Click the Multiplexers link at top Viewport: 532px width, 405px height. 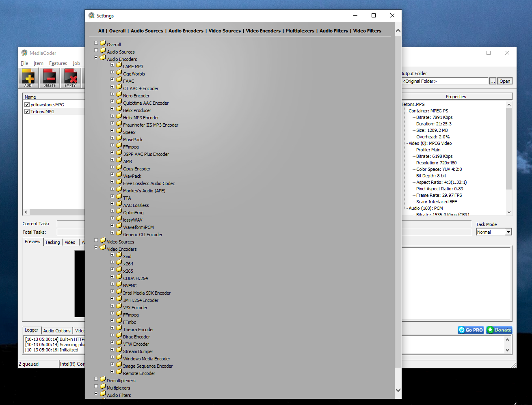pos(300,31)
